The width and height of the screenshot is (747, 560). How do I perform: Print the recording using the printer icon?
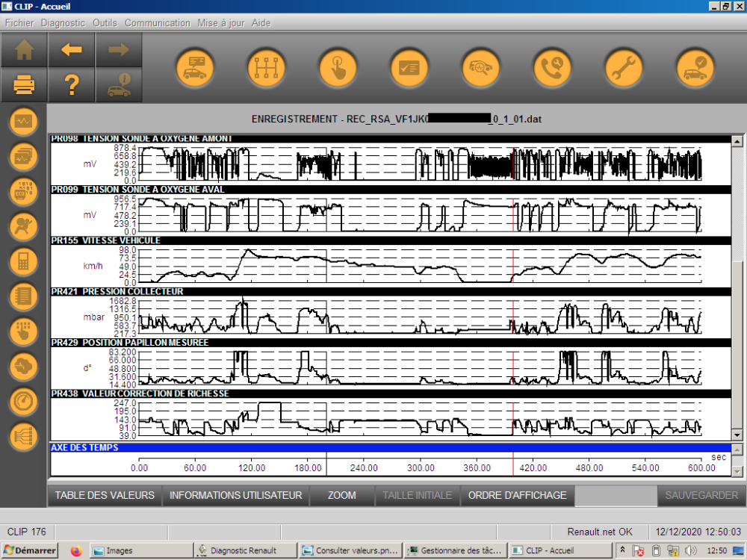point(24,85)
